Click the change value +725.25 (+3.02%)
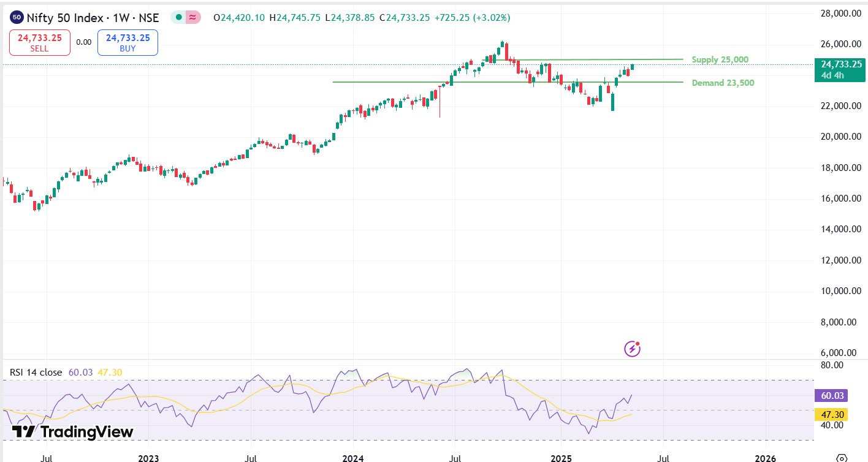 click(x=472, y=18)
